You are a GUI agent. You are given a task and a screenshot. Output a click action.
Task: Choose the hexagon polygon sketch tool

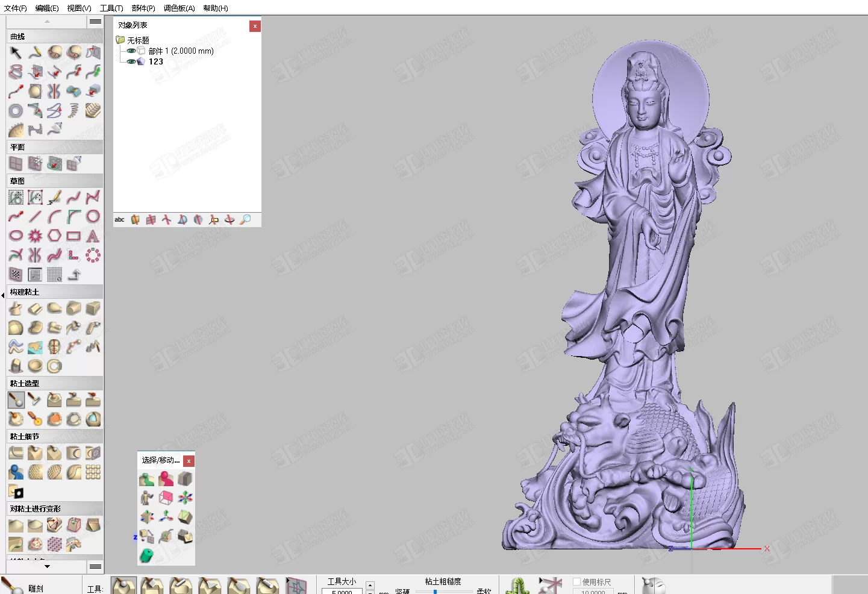coord(55,236)
